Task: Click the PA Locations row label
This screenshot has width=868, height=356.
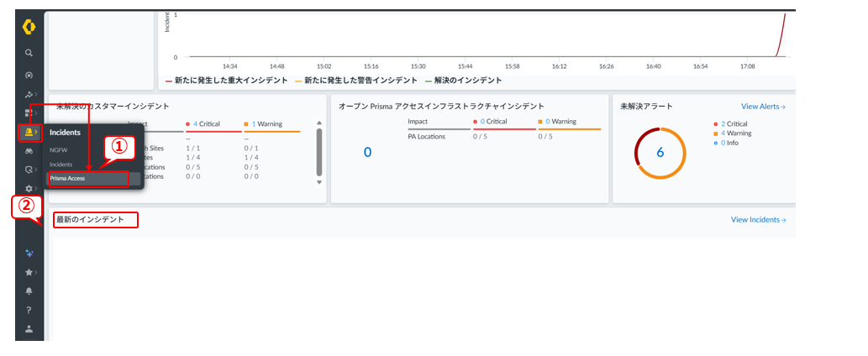Action: pyautogui.click(x=426, y=136)
